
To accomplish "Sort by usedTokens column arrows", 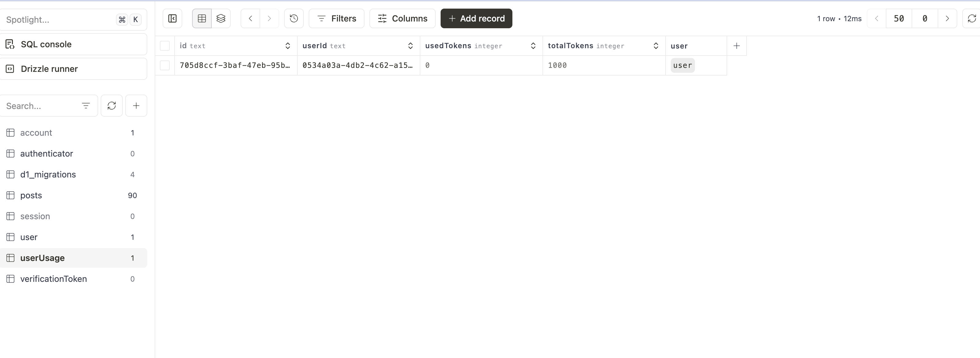I will pyautogui.click(x=533, y=46).
